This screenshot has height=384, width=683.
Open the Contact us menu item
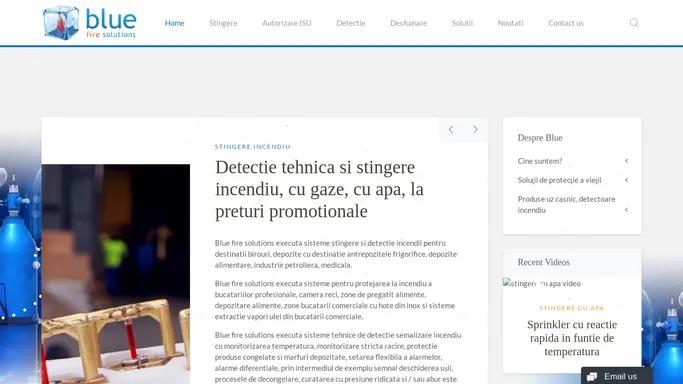coord(566,23)
